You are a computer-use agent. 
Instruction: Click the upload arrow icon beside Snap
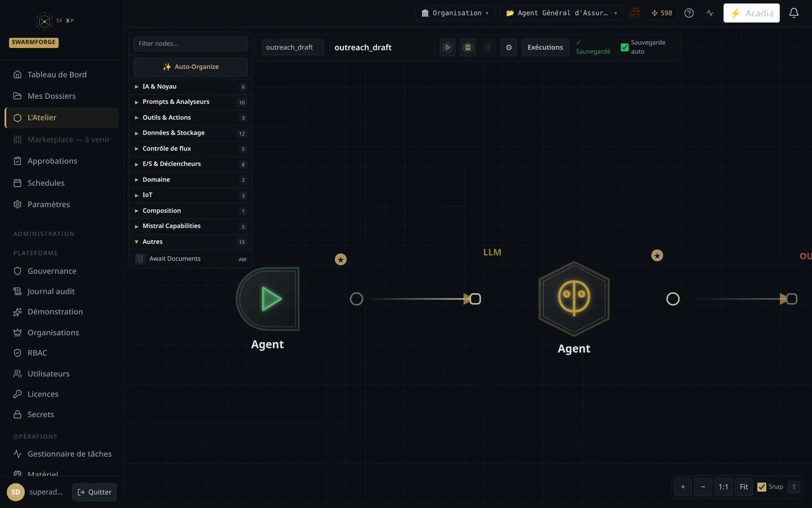tap(794, 487)
